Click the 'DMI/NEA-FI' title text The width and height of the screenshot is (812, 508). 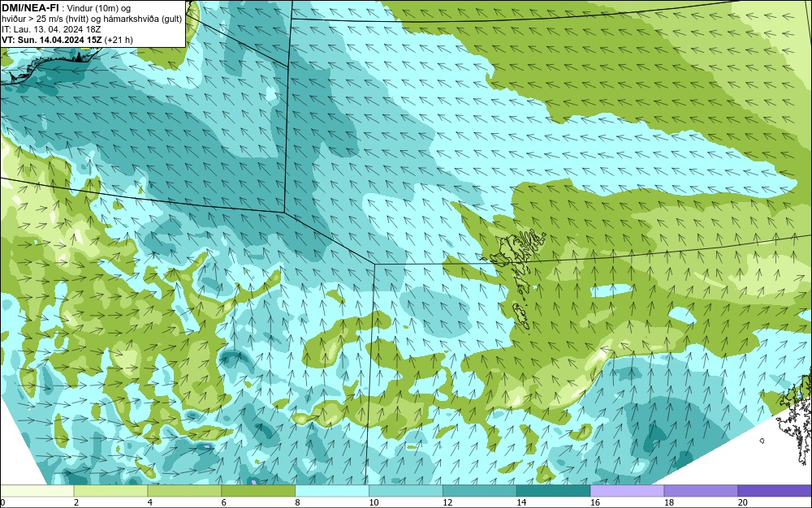(30, 8)
